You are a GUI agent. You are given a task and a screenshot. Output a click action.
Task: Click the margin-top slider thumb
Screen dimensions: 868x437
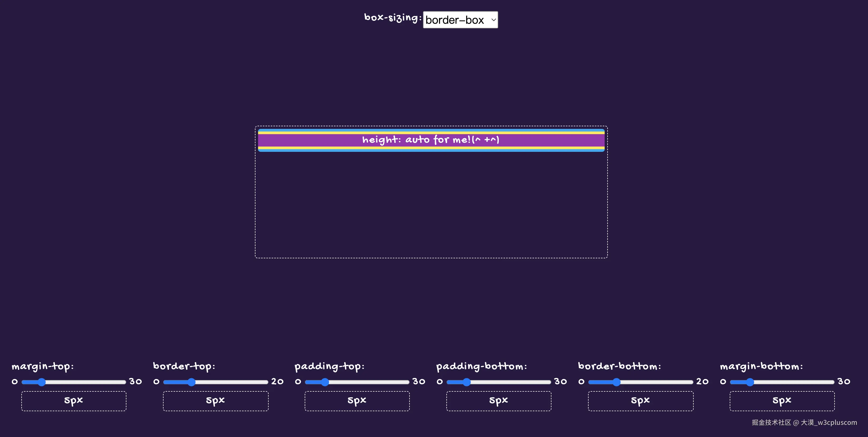coord(41,382)
